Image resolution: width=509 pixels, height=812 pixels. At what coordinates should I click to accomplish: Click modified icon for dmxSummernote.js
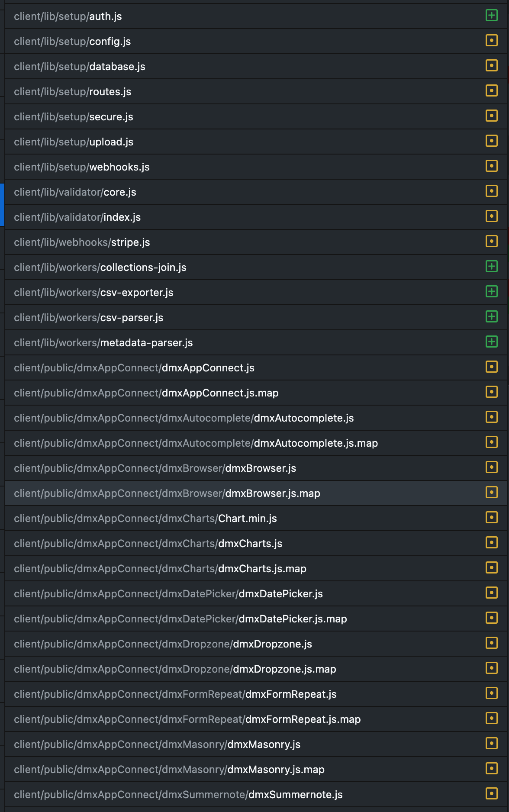(491, 794)
